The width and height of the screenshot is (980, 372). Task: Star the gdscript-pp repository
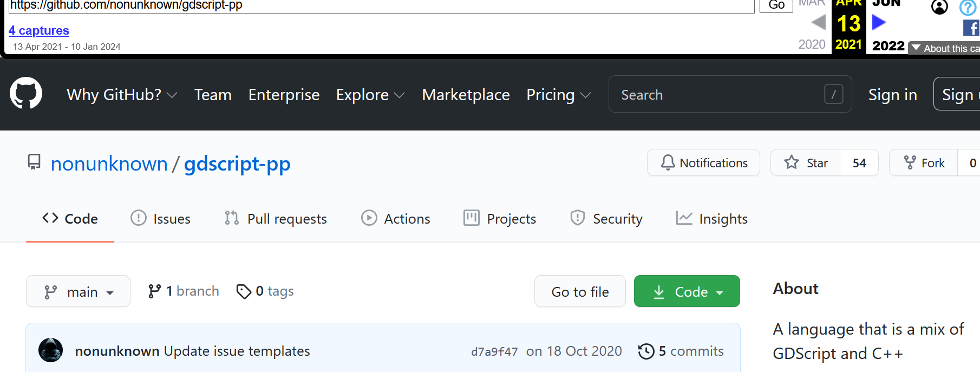[x=806, y=163]
